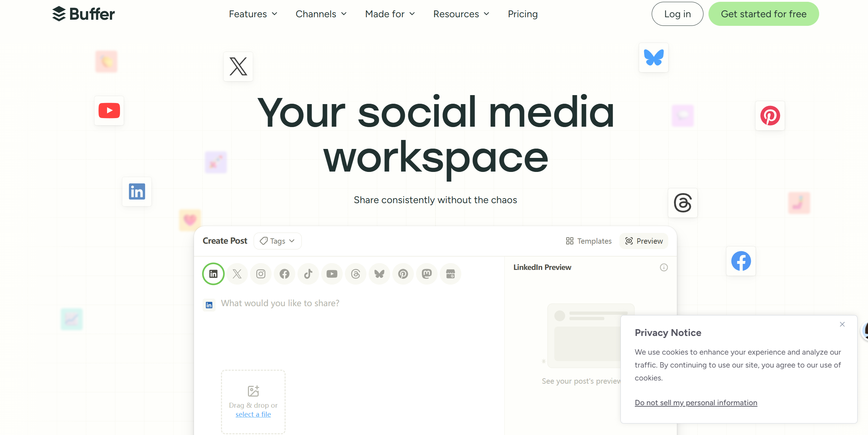This screenshot has height=435, width=868.
Task: Click the Privacy Notice heading
Action: coord(668,333)
